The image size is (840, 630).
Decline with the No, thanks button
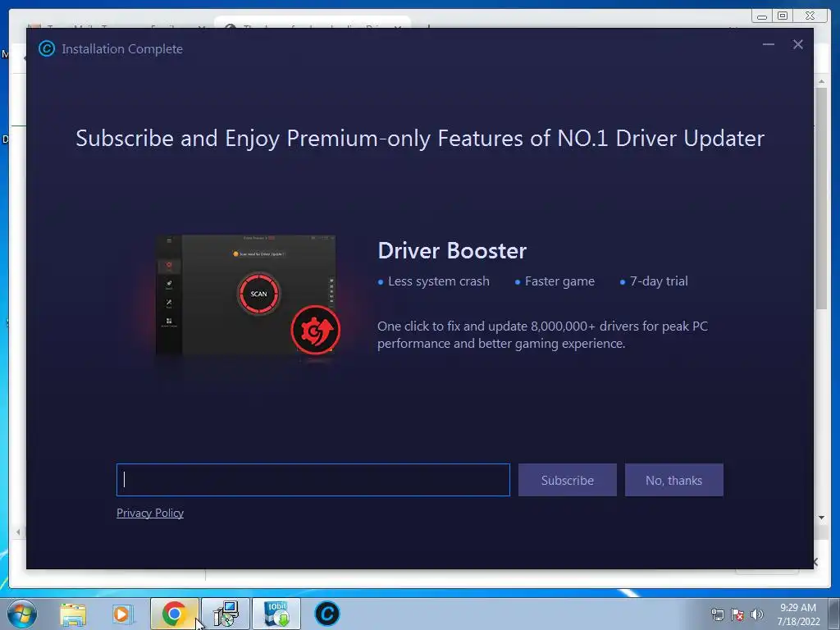tap(674, 480)
